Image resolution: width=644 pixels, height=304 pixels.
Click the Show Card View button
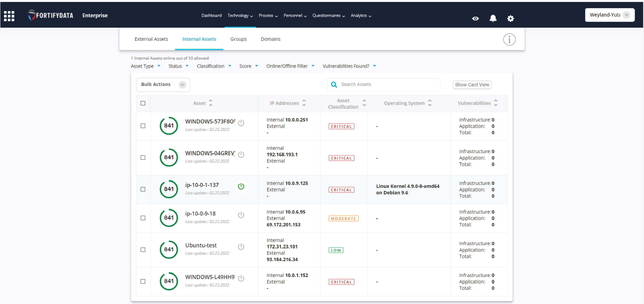pos(472,85)
